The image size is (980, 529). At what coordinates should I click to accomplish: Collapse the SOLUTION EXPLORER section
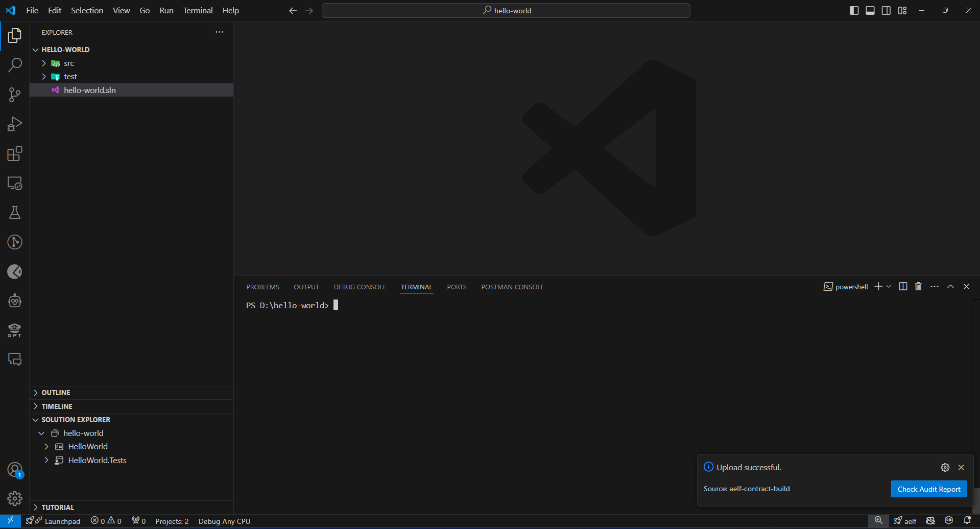36,420
